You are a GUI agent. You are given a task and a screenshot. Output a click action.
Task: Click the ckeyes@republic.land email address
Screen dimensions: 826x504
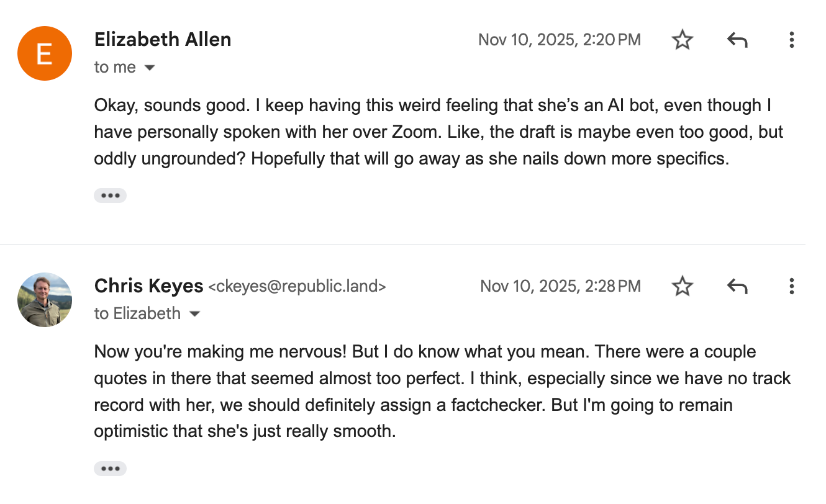pos(297,287)
